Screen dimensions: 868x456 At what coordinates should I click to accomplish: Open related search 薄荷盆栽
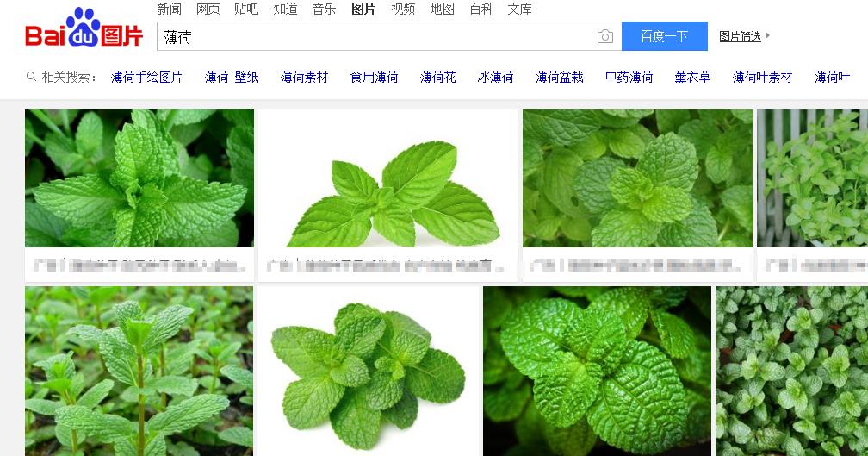tap(560, 77)
